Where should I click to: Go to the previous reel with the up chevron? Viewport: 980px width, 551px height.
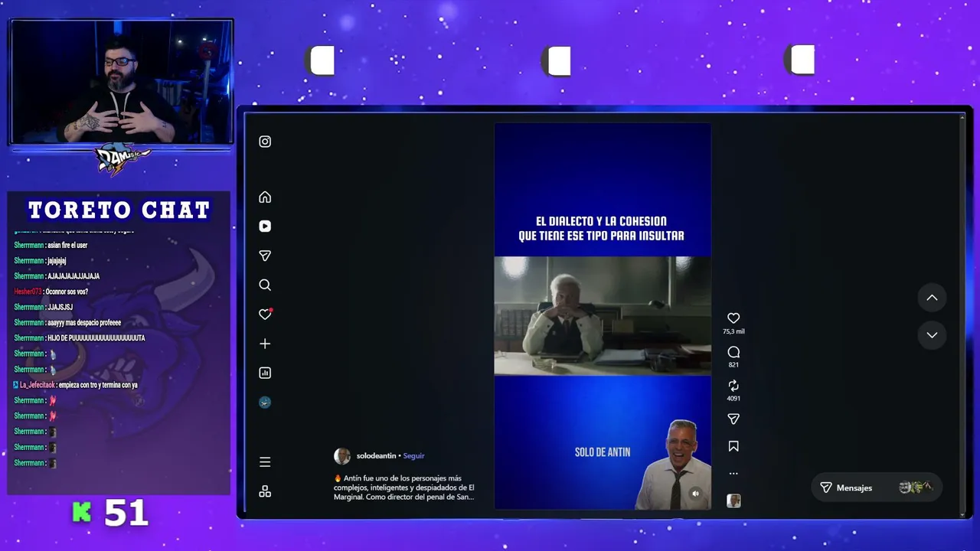tap(932, 298)
